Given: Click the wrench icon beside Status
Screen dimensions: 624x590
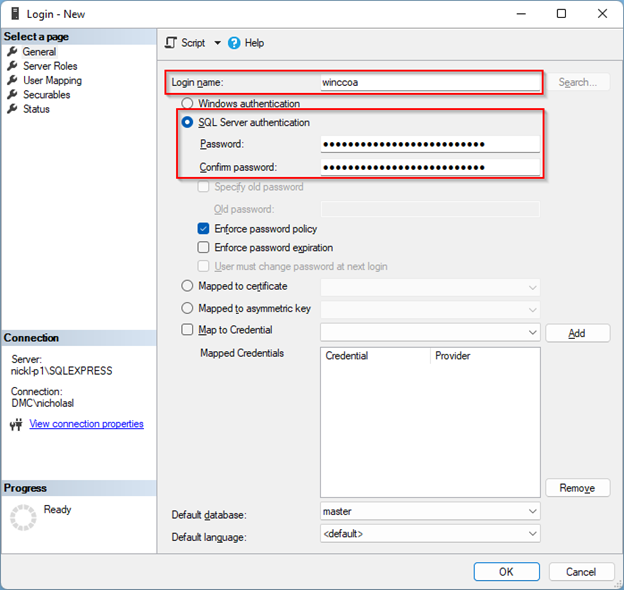Looking at the screenshot, I should coord(12,109).
